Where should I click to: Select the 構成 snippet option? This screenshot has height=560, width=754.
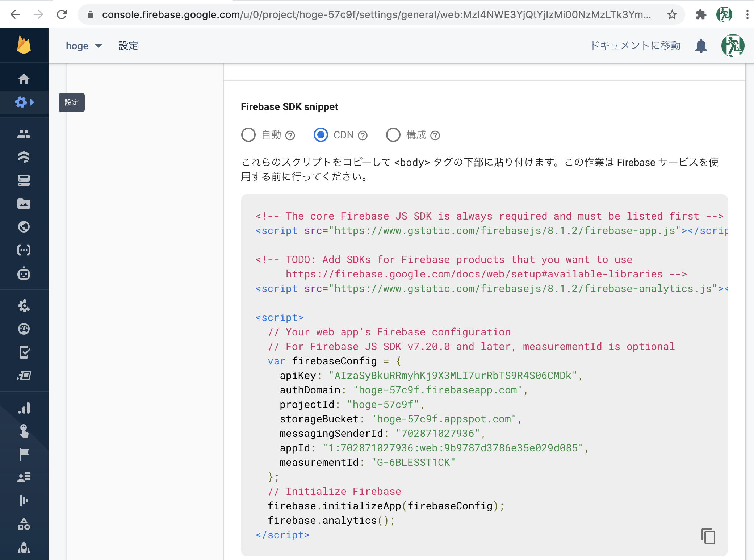coord(393,135)
